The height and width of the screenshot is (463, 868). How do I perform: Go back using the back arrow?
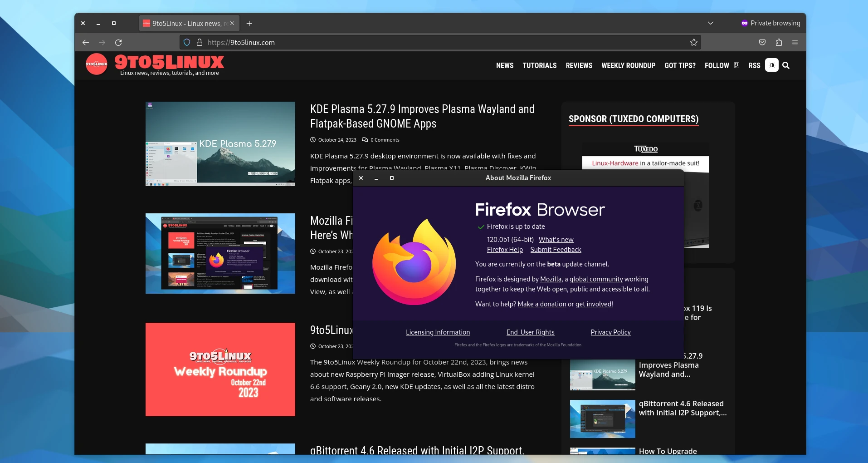pyautogui.click(x=86, y=42)
